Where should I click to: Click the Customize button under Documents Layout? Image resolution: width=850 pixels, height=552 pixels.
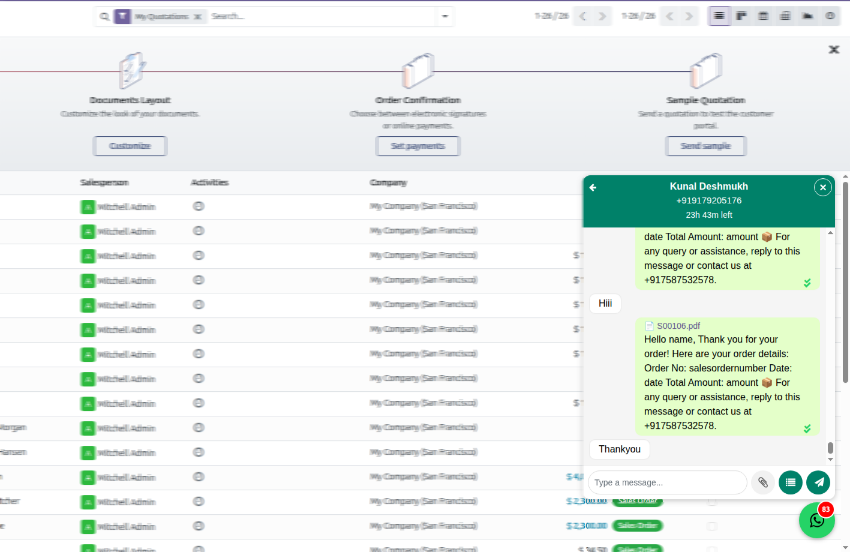[x=130, y=146]
